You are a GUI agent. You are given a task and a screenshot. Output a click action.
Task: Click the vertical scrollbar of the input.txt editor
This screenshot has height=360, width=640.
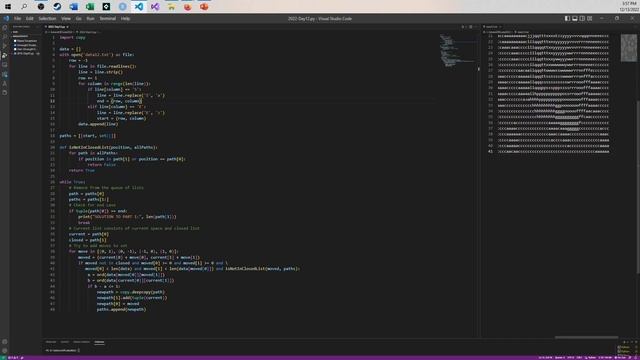638,188
